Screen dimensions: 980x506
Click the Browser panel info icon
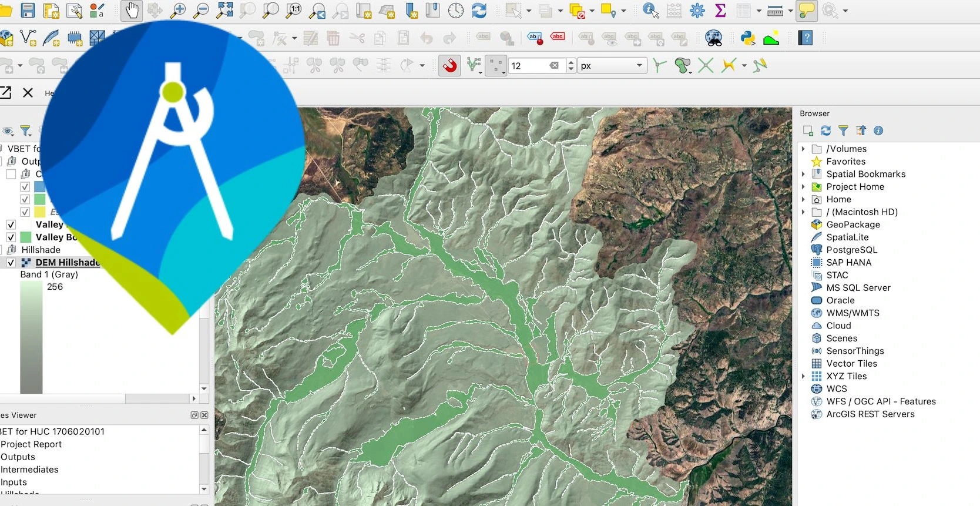[878, 130]
